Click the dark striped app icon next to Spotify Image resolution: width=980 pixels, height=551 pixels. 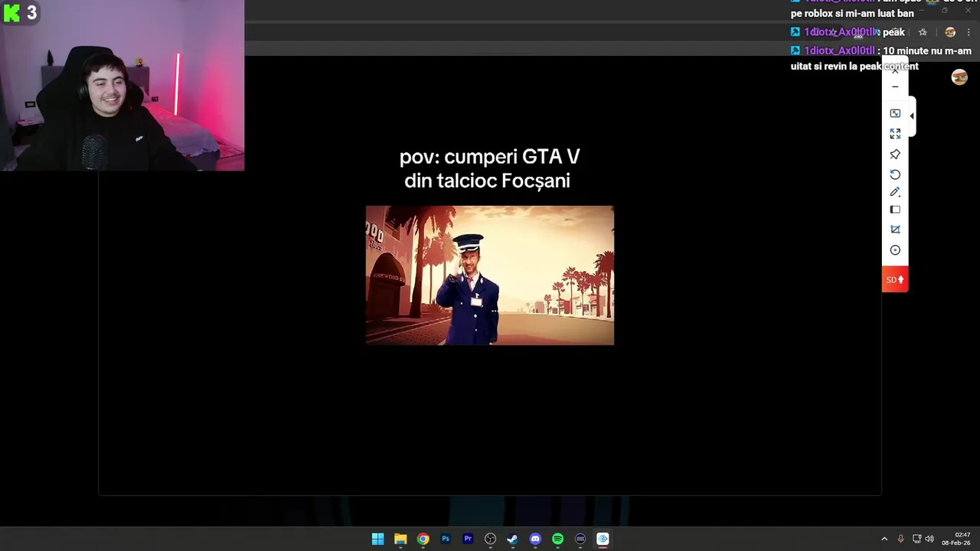pyautogui.click(x=580, y=539)
